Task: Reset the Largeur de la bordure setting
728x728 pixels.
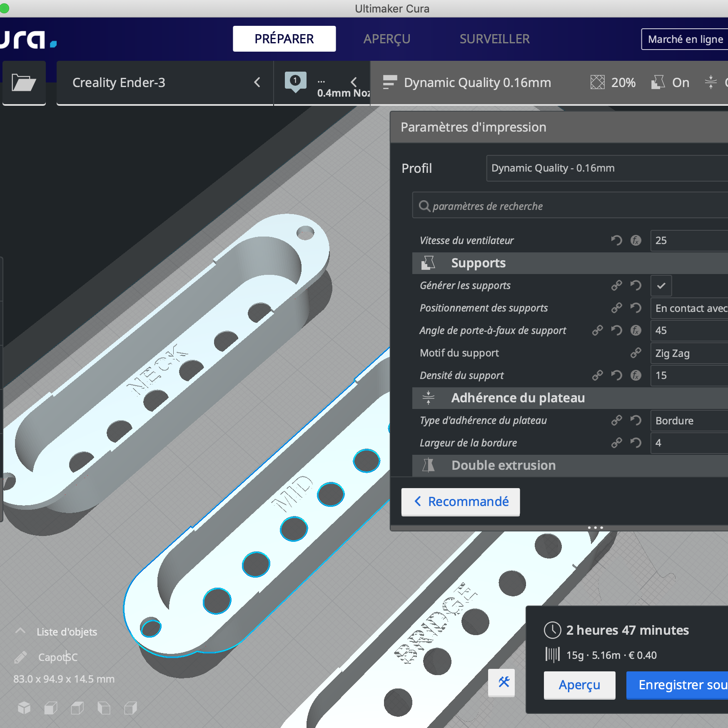Action: [636, 443]
